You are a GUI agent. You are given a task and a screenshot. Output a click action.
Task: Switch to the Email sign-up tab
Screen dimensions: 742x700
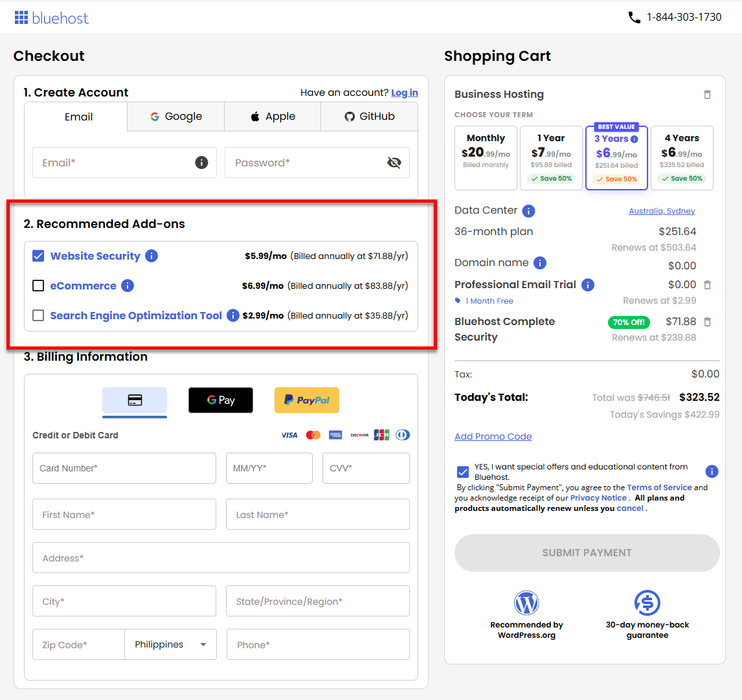(76, 117)
